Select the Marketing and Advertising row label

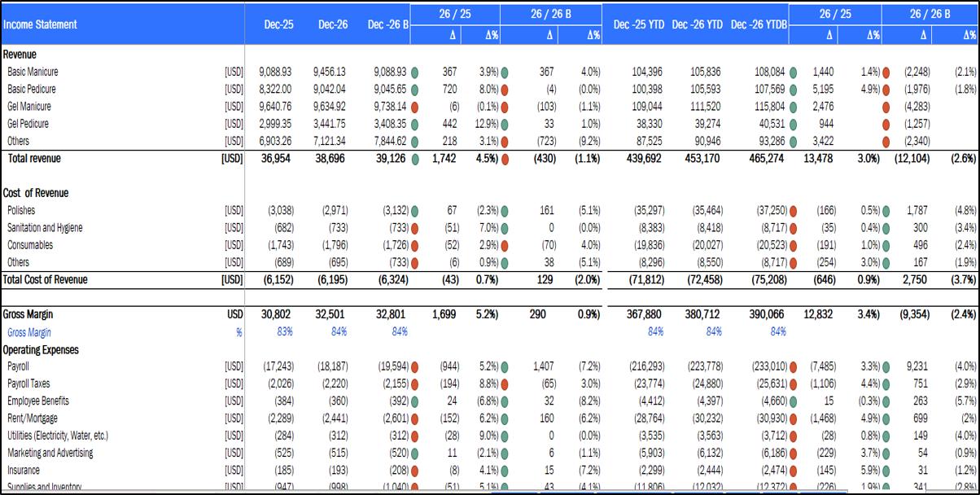coord(50,453)
